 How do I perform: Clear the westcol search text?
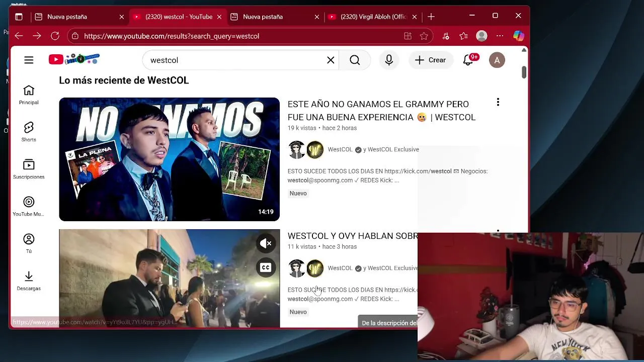(x=331, y=60)
